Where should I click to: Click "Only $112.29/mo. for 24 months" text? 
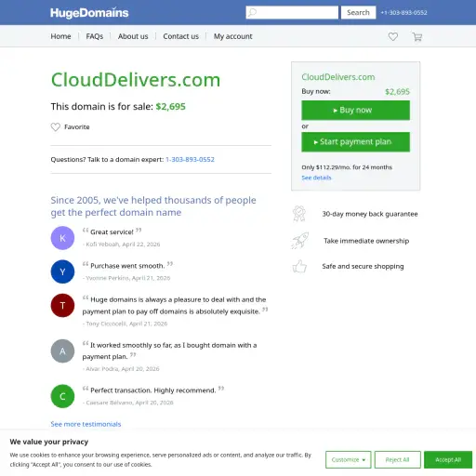[x=347, y=167]
